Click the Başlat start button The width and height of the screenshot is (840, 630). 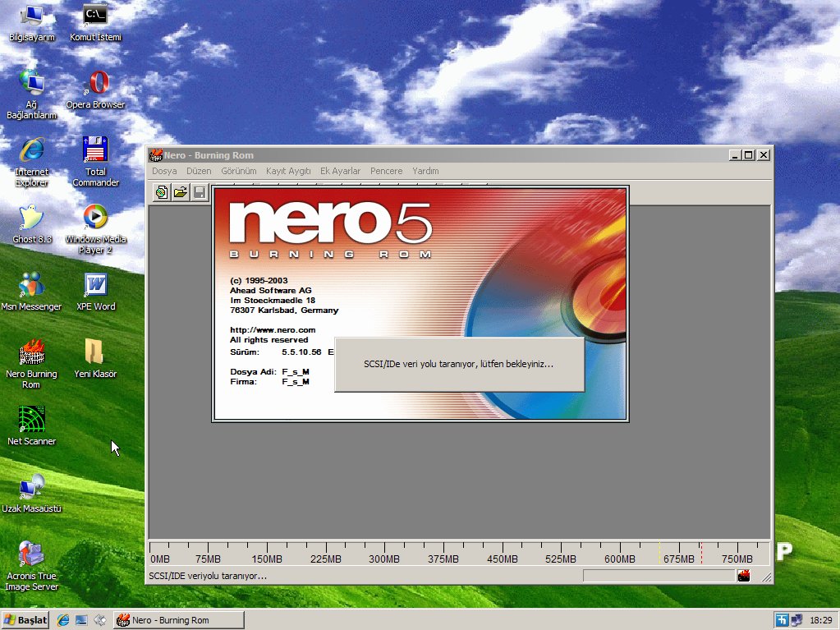25,620
